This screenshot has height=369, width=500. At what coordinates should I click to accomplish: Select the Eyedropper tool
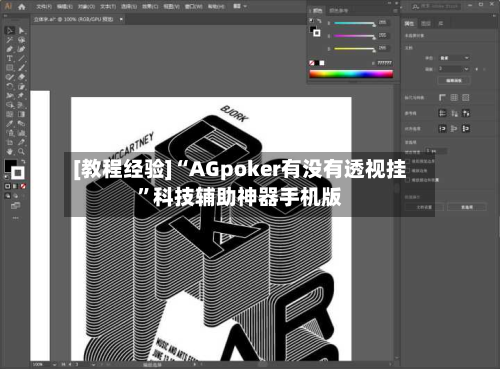pos(10,124)
